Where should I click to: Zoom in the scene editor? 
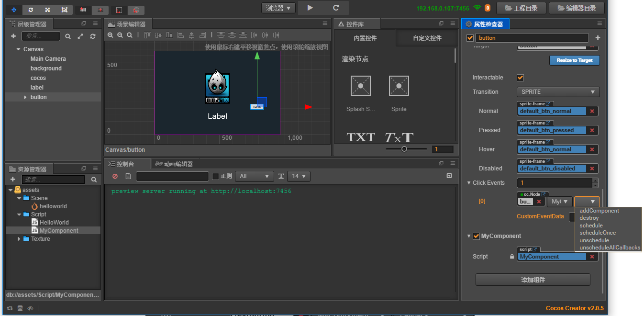tap(111, 35)
